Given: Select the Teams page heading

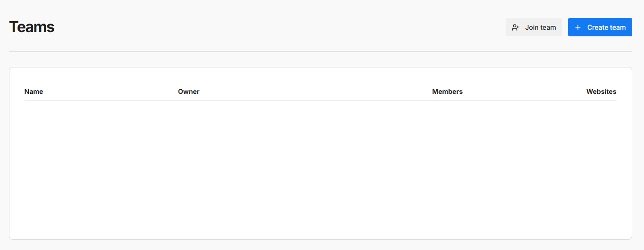Looking at the screenshot, I should click(32, 27).
